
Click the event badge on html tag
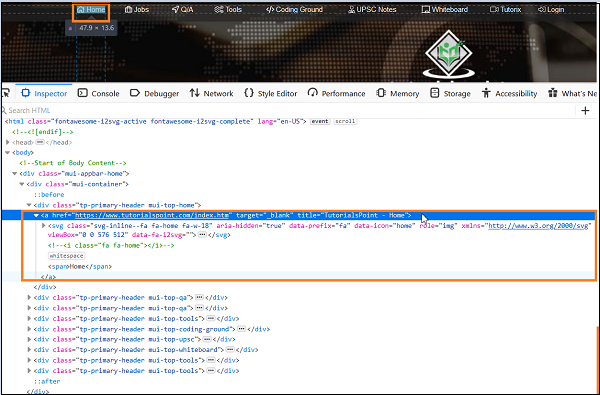coord(320,121)
